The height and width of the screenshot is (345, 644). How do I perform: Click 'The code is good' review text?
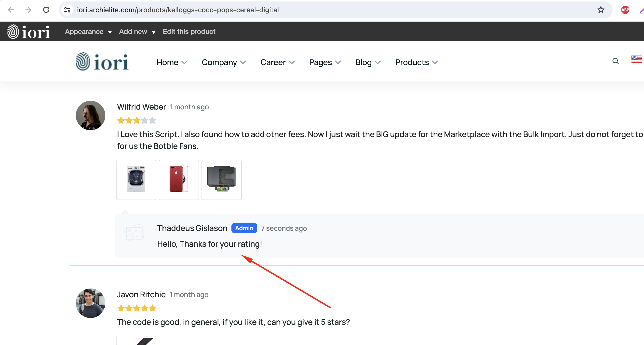(x=233, y=322)
